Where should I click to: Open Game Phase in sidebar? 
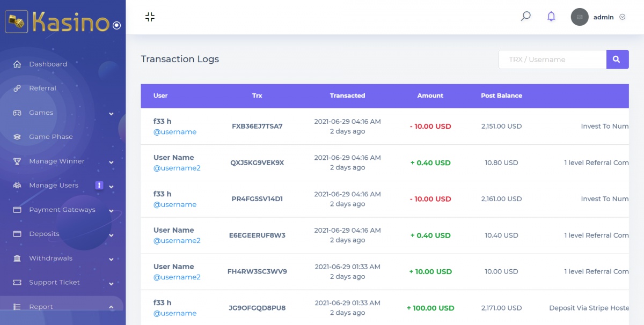click(50, 137)
